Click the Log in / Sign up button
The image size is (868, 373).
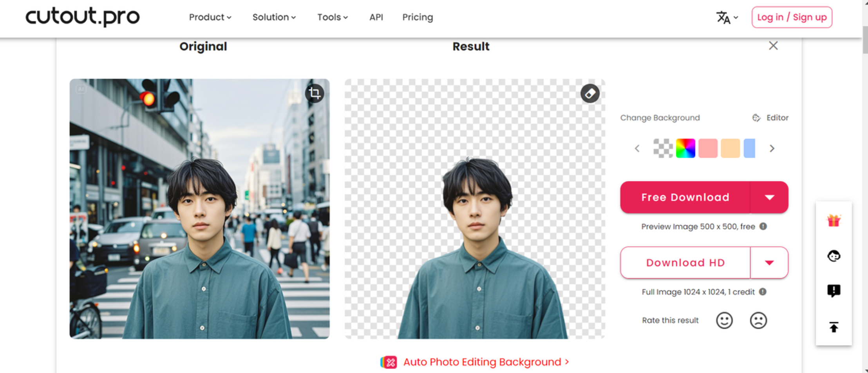pos(792,17)
